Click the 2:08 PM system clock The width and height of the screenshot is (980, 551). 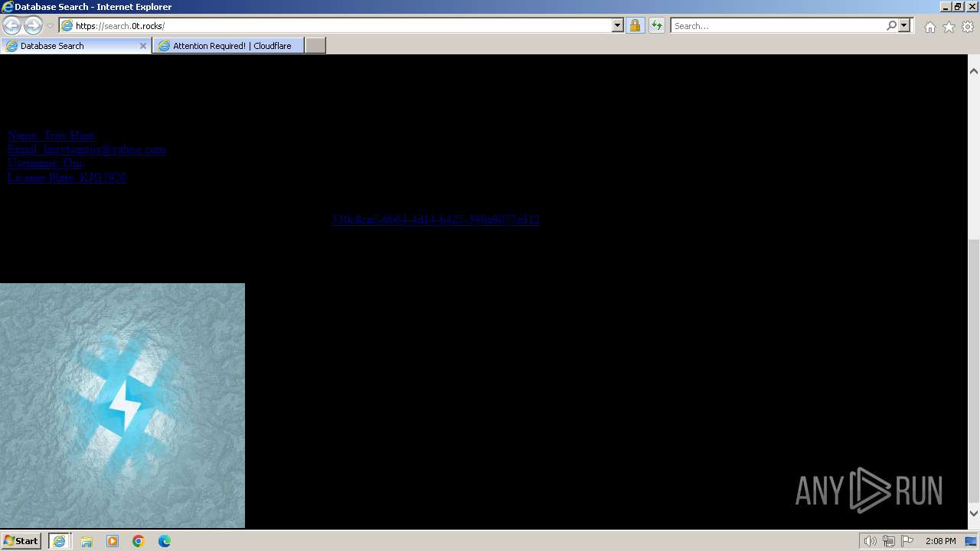[x=940, y=541]
